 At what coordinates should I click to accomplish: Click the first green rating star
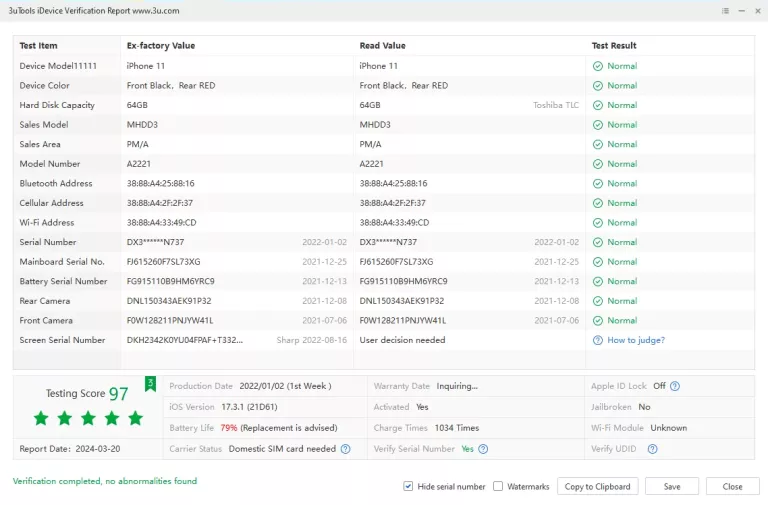click(x=41, y=418)
